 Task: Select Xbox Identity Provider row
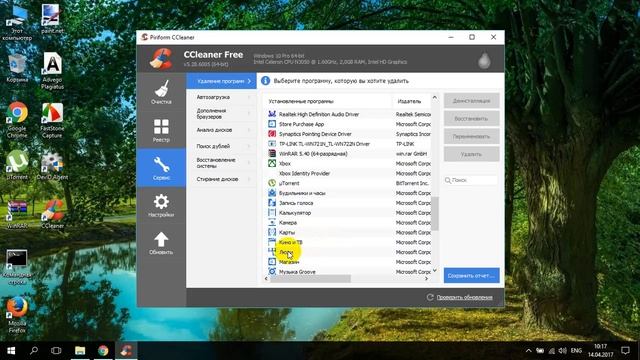(x=347, y=173)
